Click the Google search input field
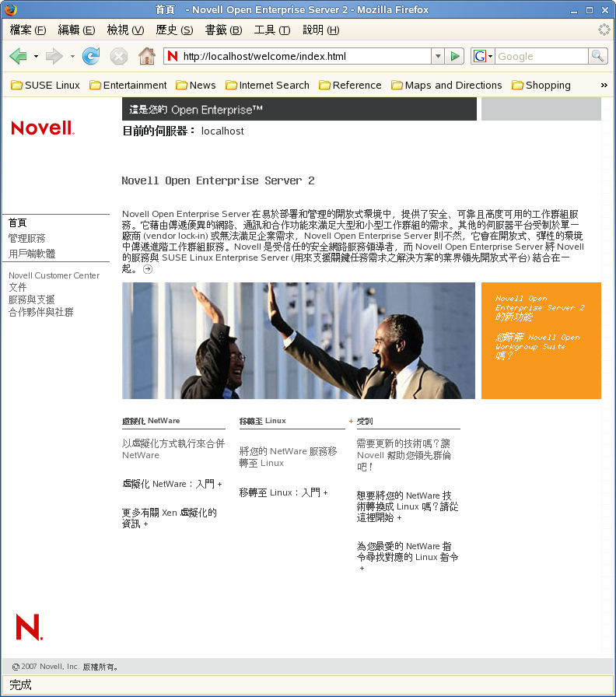Viewport: 616px width, 697px height. click(541, 56)
